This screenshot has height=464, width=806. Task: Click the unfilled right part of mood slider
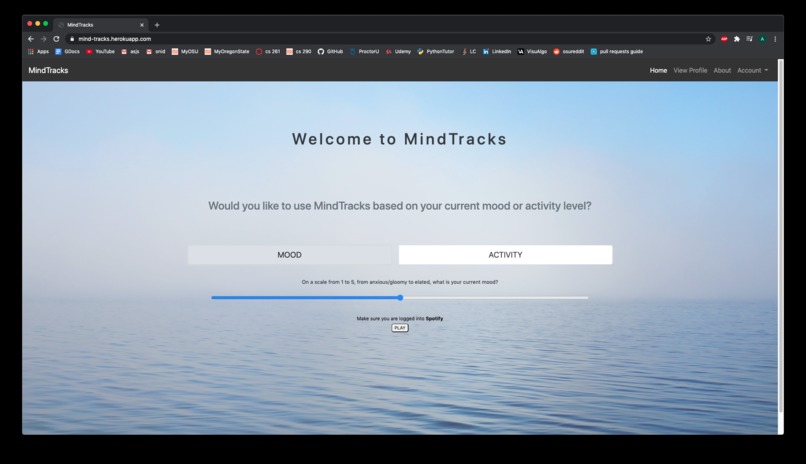point(496,298)
